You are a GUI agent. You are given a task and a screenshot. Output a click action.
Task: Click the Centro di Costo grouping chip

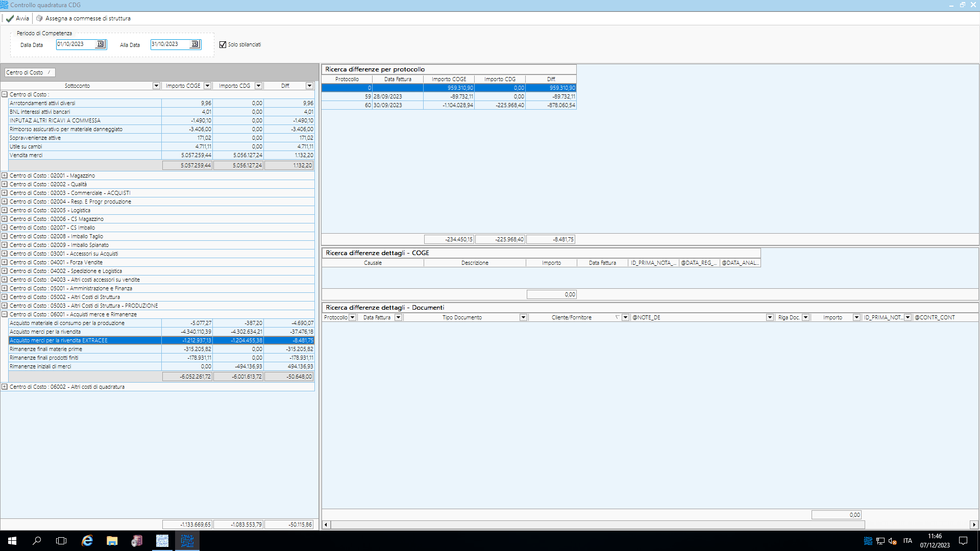pos(29,72)
